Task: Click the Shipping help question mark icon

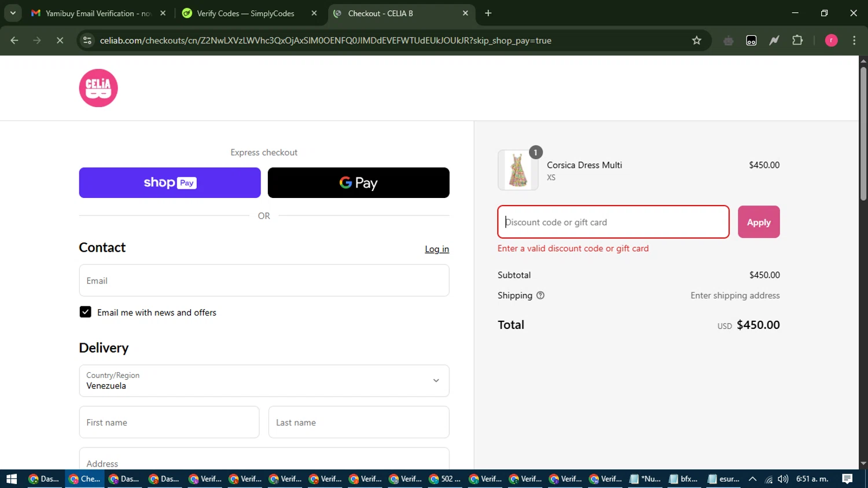Action: (x=540, y=295)
